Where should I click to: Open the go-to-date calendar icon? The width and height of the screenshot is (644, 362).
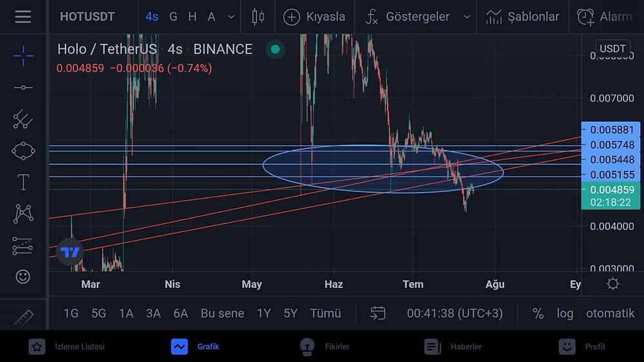click(377, 313)
